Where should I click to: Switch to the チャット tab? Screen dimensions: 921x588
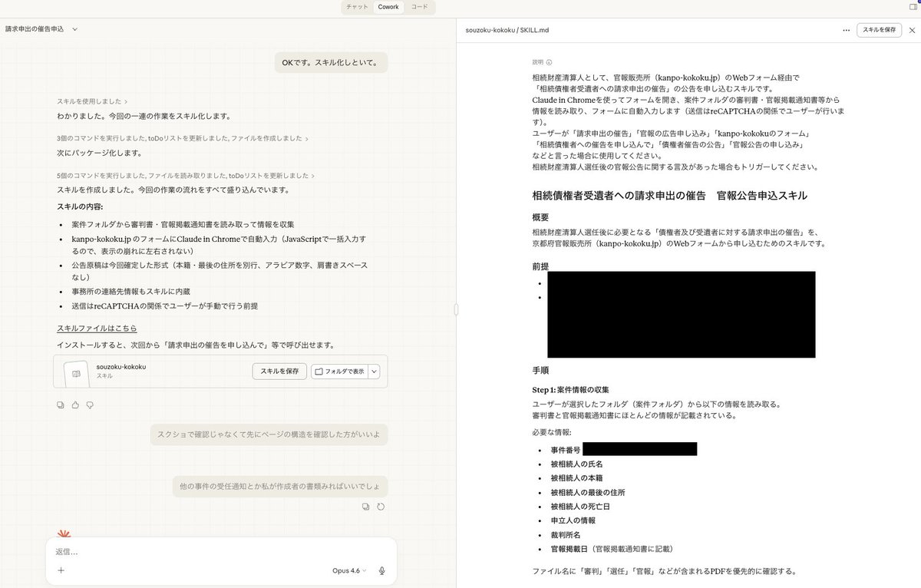357,7
